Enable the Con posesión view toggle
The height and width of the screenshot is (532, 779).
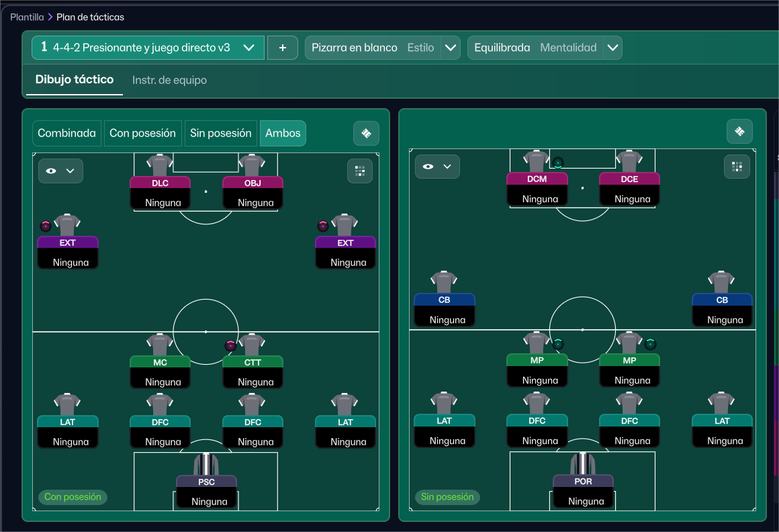pyautogui.click(x=142, y=133)
